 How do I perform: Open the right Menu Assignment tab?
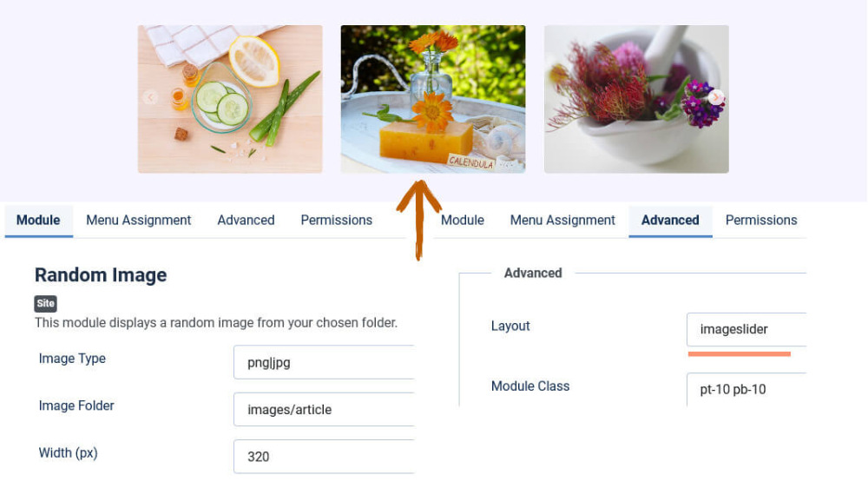click(562, 221)
